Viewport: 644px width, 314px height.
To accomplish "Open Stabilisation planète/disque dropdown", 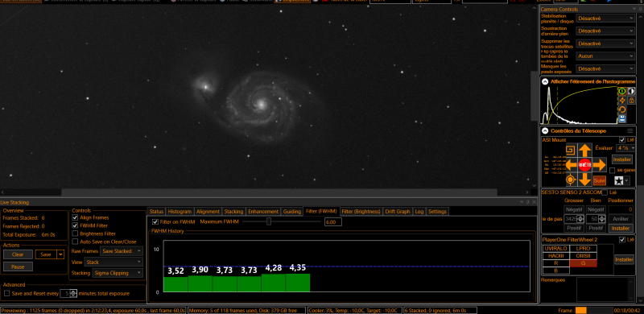I will [x=605, y=18].
